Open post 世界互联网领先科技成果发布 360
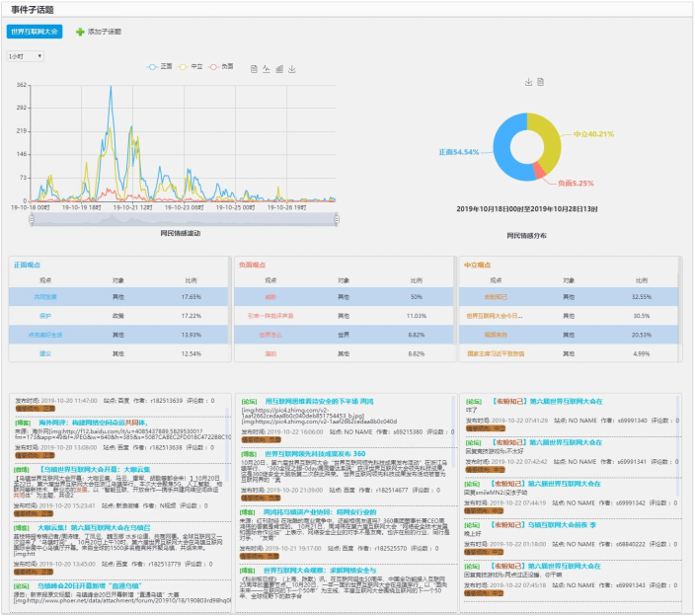 (316, 453)
